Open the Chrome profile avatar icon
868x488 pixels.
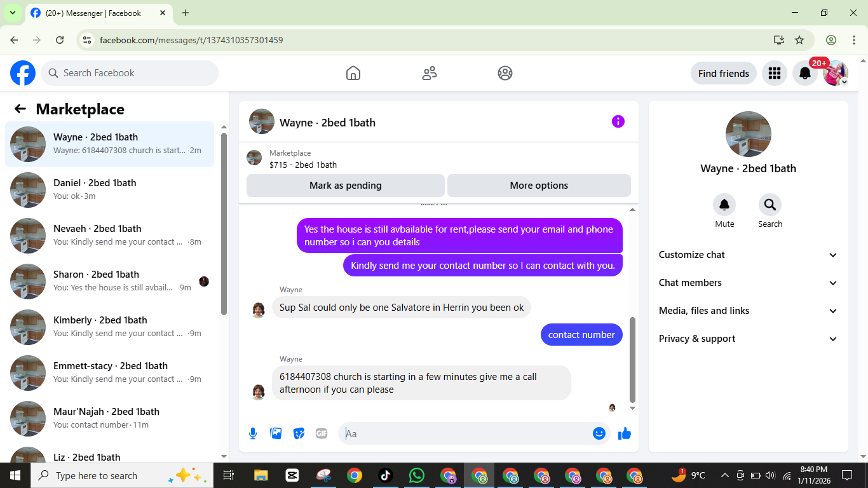[831, 40]
